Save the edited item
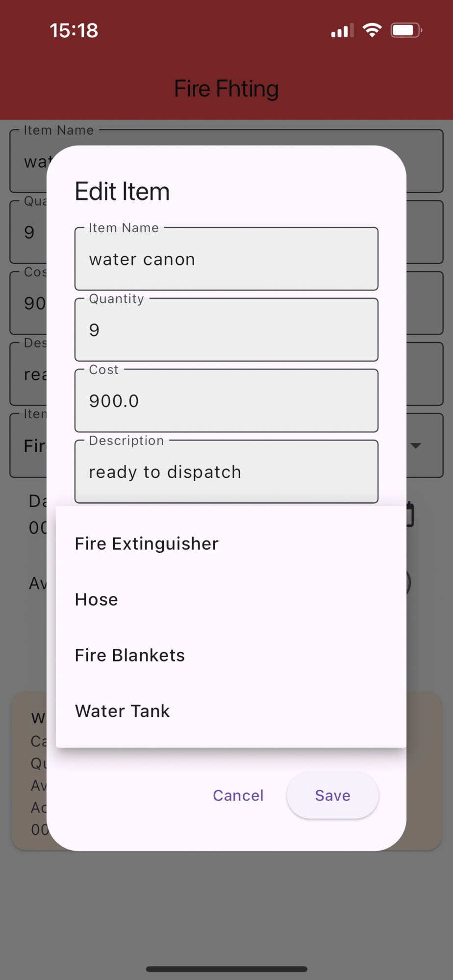The height and width of the screenshot is (980, 453). click(x=332, y=795)
